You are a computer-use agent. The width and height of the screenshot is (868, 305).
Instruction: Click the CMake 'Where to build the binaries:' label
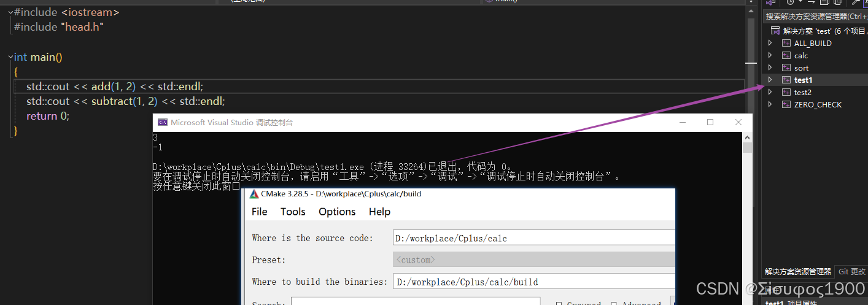tap(320, 282)
